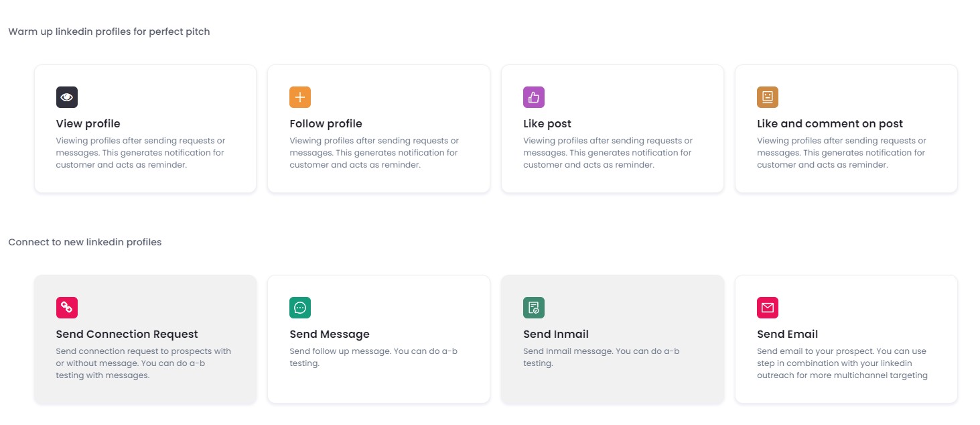Click the Like and comment on post icon
Image resolution: width=980 pixels, height=425 pixels.
[766, 97]
